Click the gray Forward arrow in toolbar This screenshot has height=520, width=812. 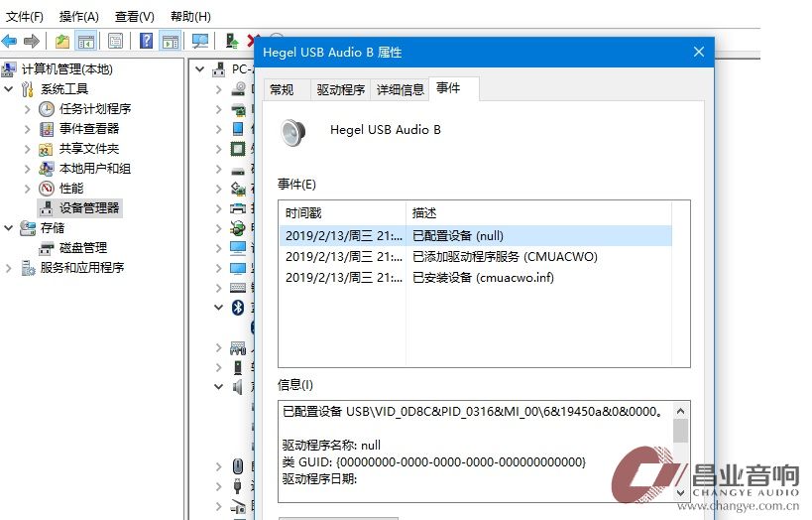32,41
